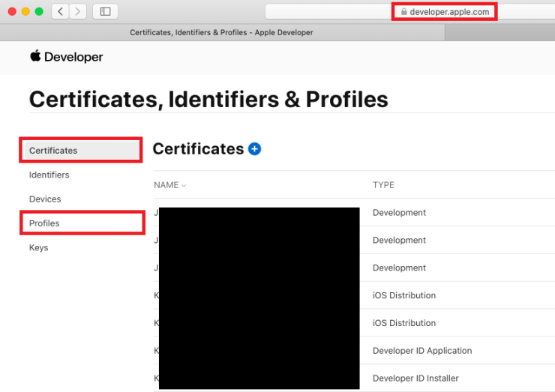The image size is (555, 392).
Task: Click Safari forward navigation arrow
Action: coord(78,11)
